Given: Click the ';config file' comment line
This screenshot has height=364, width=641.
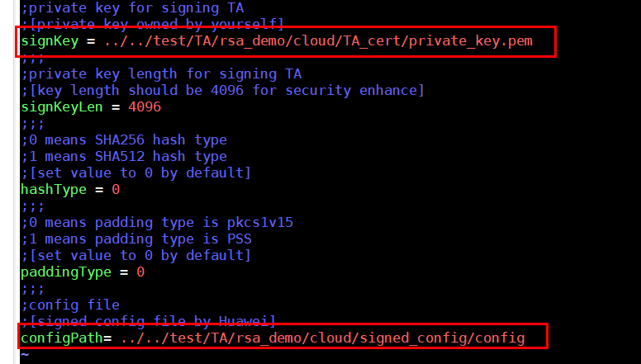Looking at the screenshot, I should pyautogui.click(x=70, y=305).
